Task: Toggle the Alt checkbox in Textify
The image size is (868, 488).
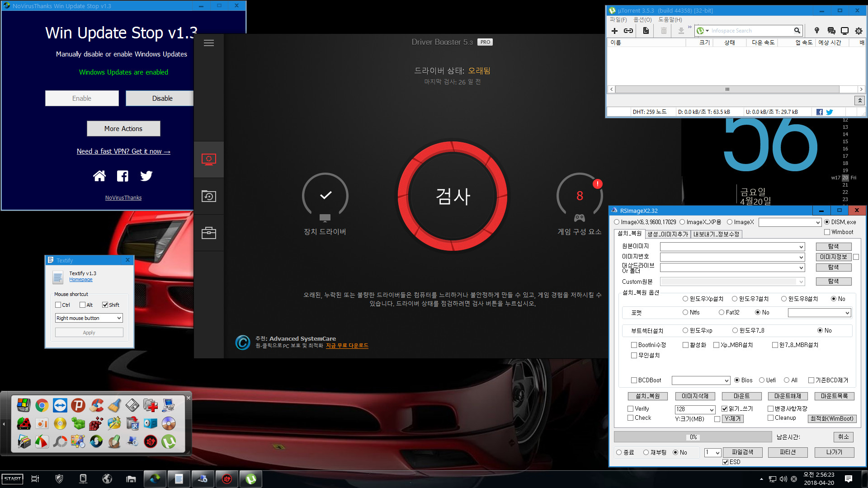Action: click(82, 305)
